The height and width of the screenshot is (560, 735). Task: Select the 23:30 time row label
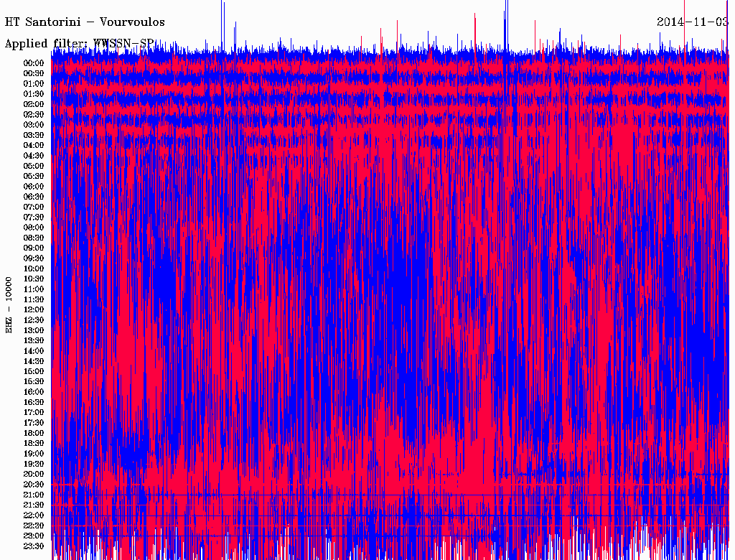point(34,546)
